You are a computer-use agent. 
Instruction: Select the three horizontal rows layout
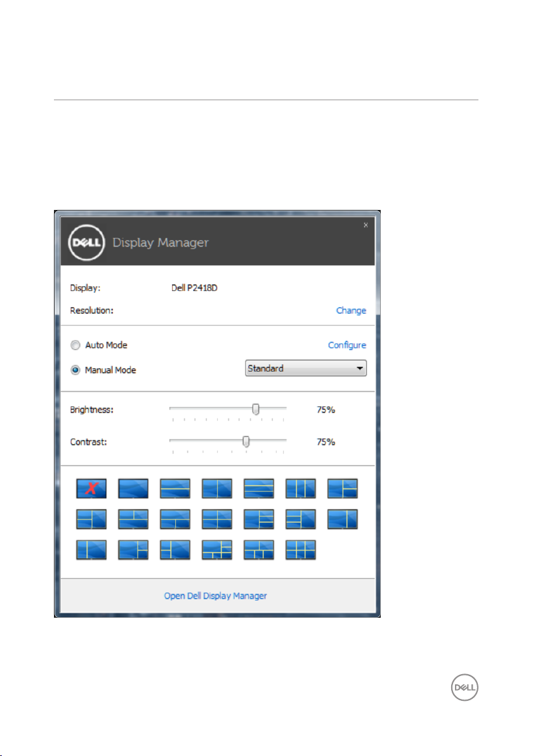(259, 488)
